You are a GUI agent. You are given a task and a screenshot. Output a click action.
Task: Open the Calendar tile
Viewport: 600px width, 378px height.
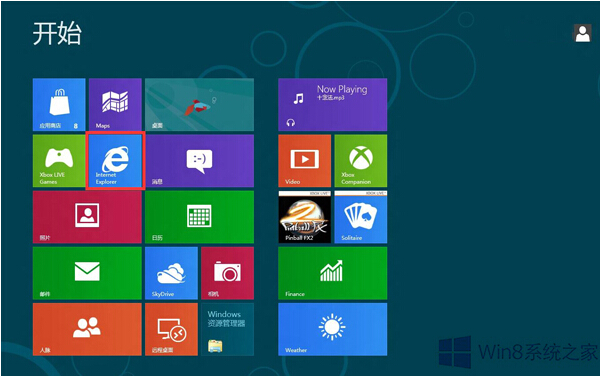click(199, 217)
